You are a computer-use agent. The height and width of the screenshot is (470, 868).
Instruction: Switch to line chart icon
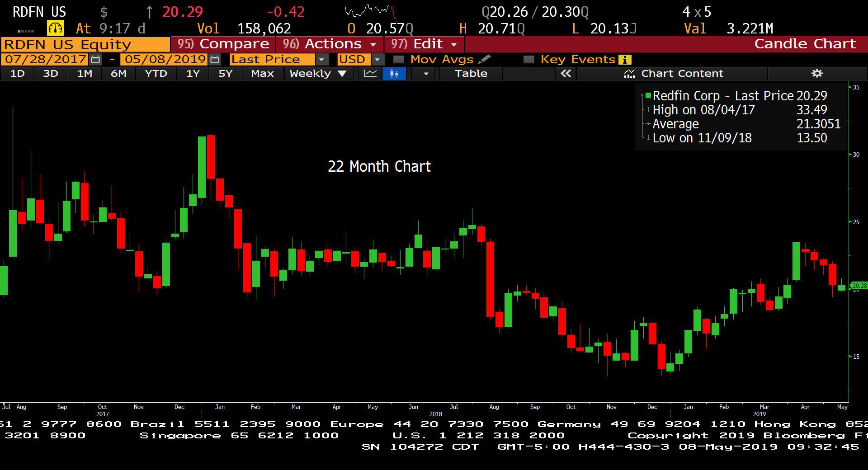(370, 74)
